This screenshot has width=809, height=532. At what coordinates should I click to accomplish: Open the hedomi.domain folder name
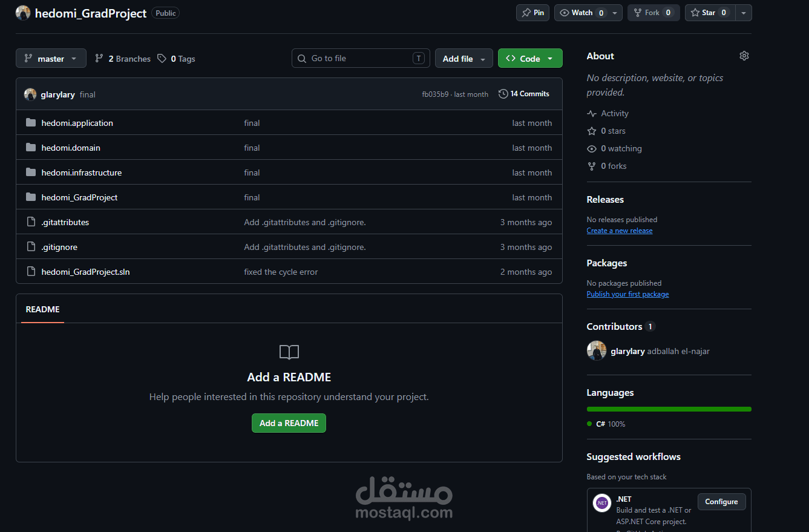click(x=71, y=148)
